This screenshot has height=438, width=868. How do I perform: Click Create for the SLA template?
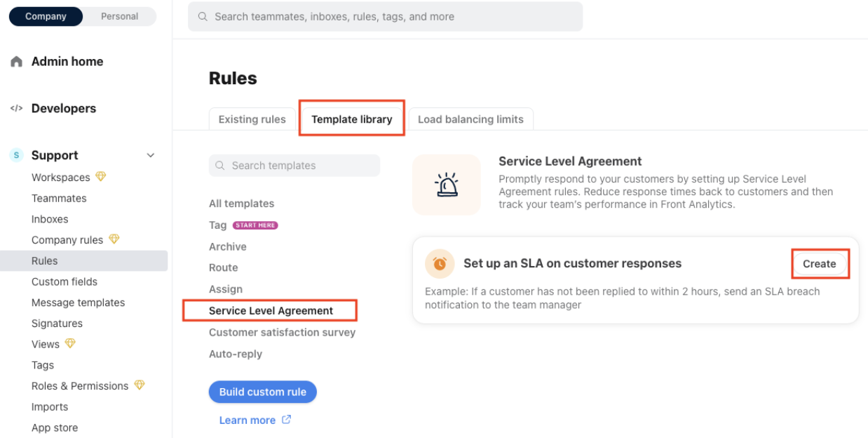820,264
